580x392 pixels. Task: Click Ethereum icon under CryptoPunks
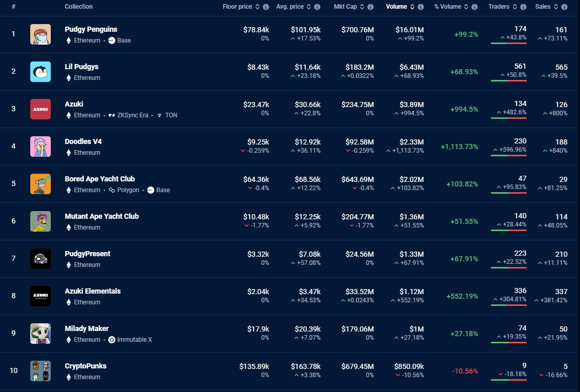pos(68,377)
